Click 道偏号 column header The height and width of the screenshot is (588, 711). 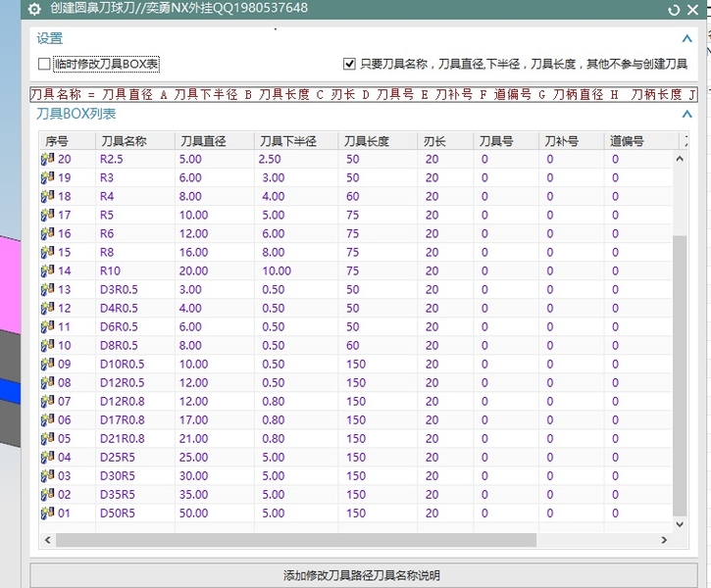tap(640, 141)
